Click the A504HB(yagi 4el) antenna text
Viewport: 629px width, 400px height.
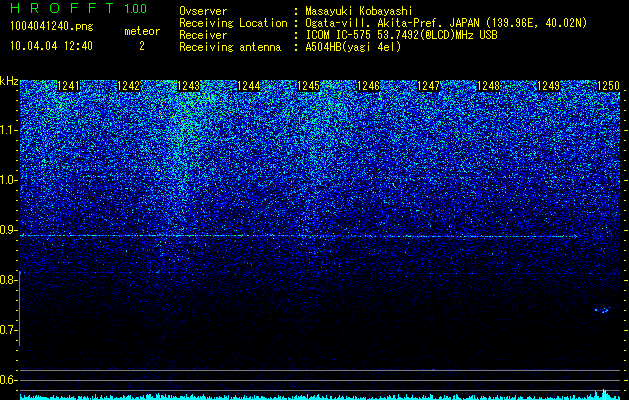point(353,47)
